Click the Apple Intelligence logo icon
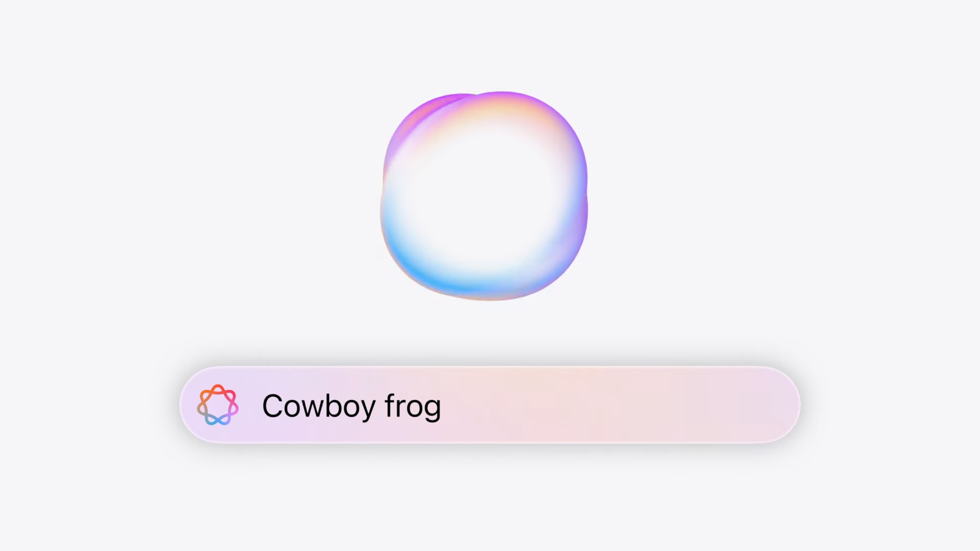980x551 pixels. point(218,405)
